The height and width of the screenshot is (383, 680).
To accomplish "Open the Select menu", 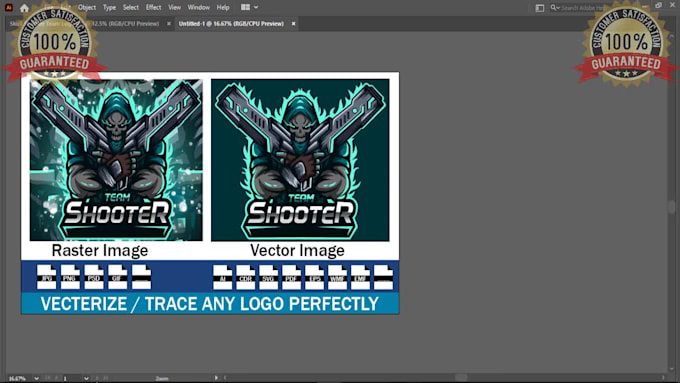I will pos(131,7).
